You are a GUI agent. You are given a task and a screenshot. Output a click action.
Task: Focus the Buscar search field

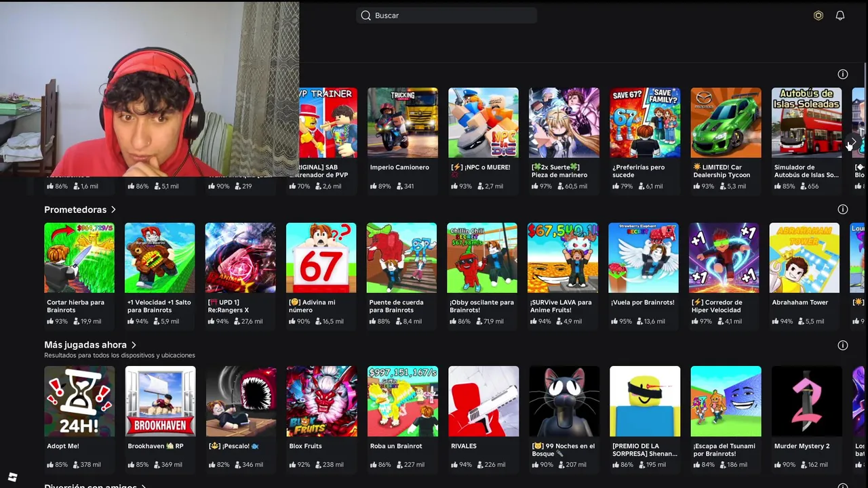447,16
